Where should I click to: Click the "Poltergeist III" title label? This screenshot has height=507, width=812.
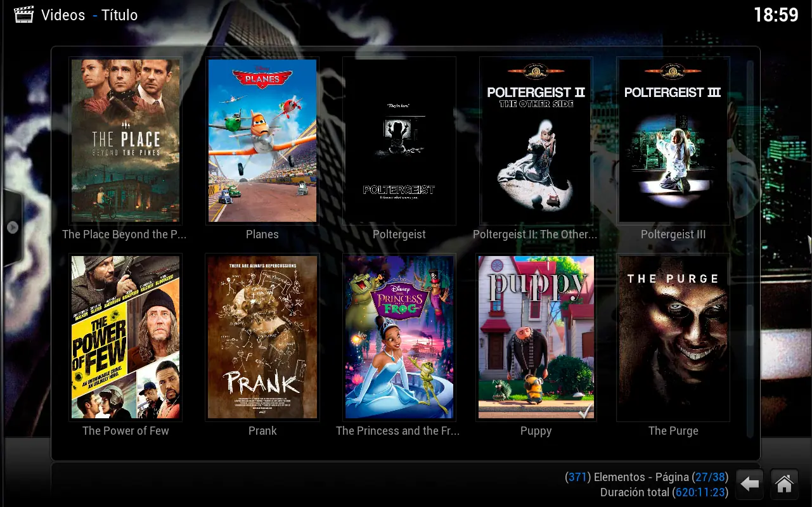pyautogui.click(x=673, y=234)
